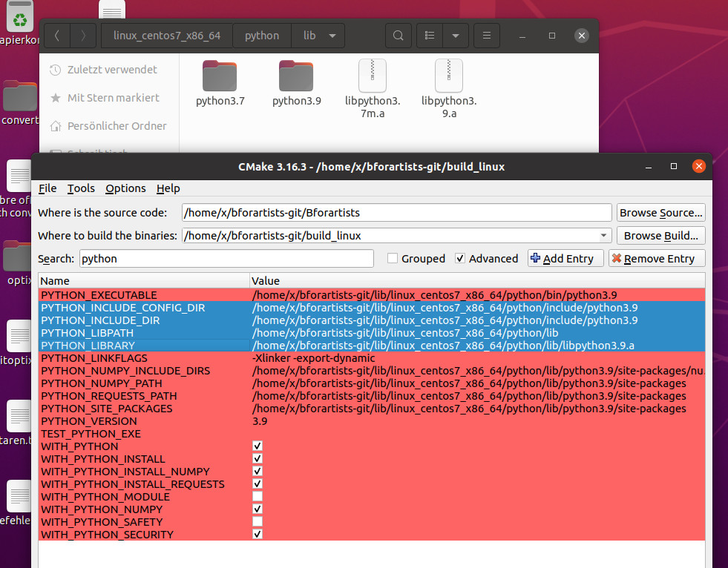Go back with the file manager back arrow

(x=58, y=36)
